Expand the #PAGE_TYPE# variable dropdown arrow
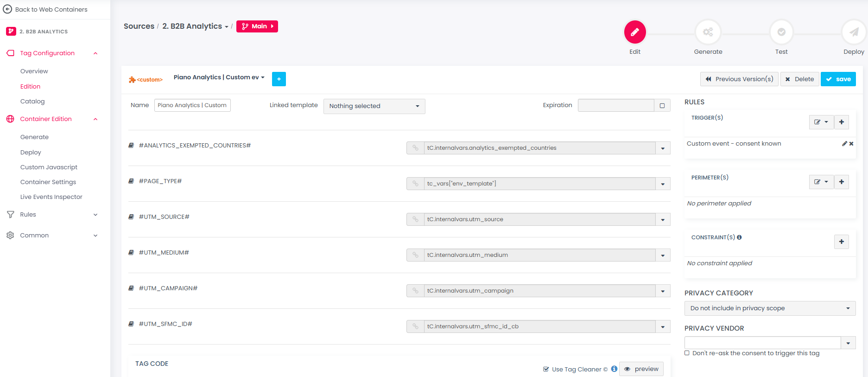868x377 pixels. 663,184
